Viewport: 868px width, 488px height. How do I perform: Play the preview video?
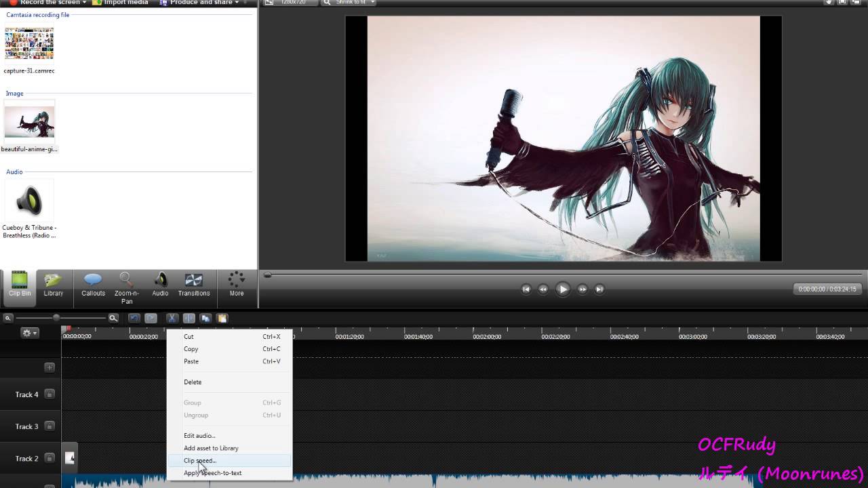[563, 289]
